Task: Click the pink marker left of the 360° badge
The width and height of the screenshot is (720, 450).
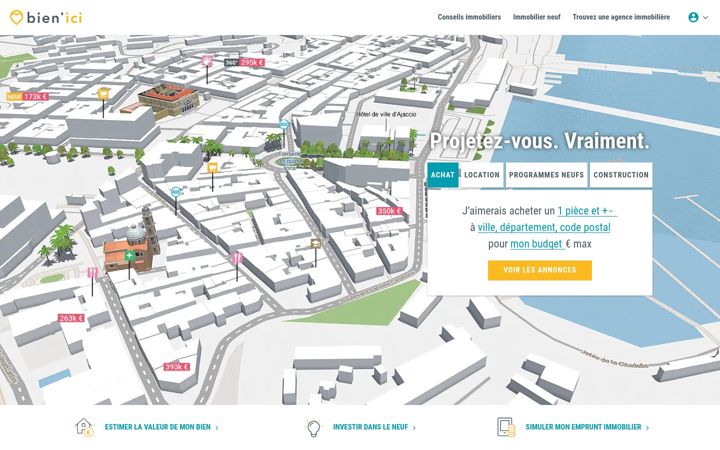Action: [207, 61]
